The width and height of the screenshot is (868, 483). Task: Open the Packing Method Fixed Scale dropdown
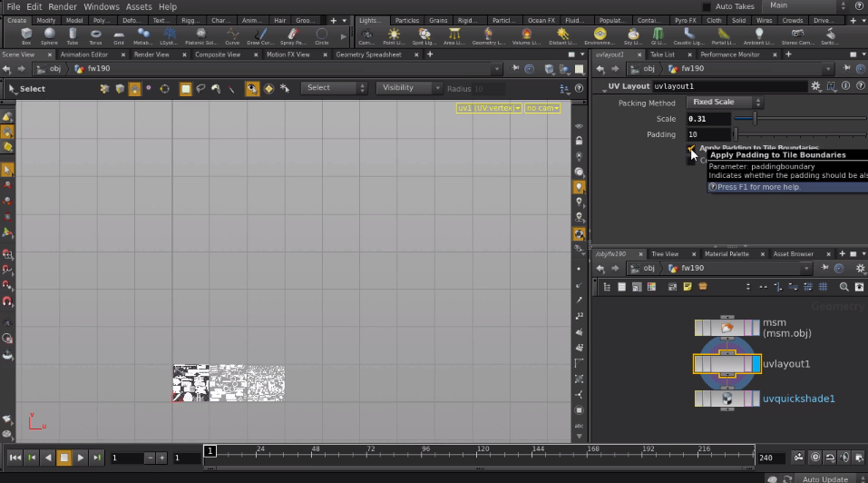[725, 103]
